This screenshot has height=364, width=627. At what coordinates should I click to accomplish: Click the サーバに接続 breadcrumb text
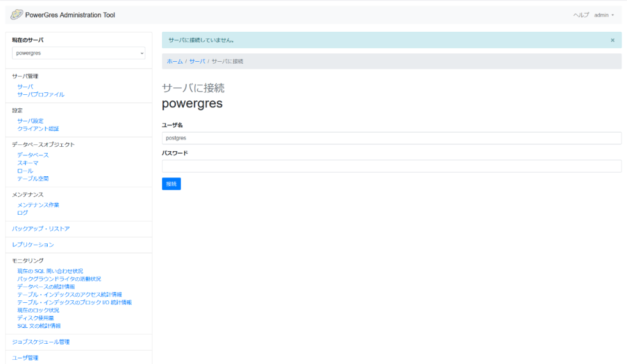point(227,62)
